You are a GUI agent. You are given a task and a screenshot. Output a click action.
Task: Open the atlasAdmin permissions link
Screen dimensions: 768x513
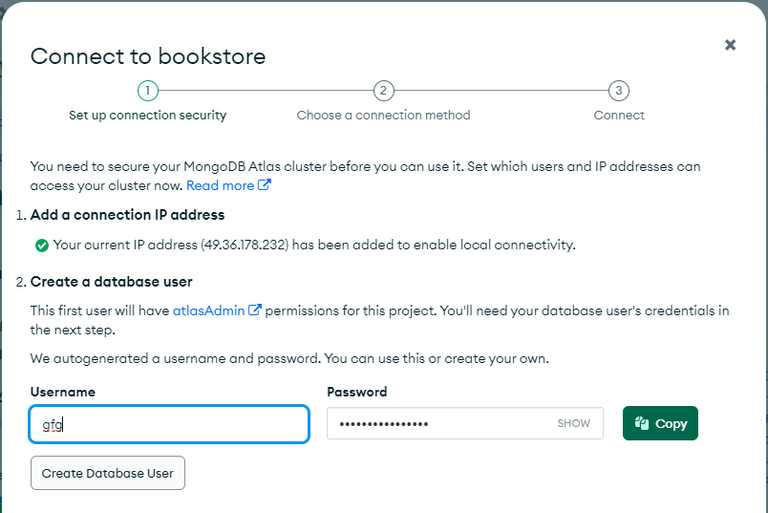coord(209,310)
